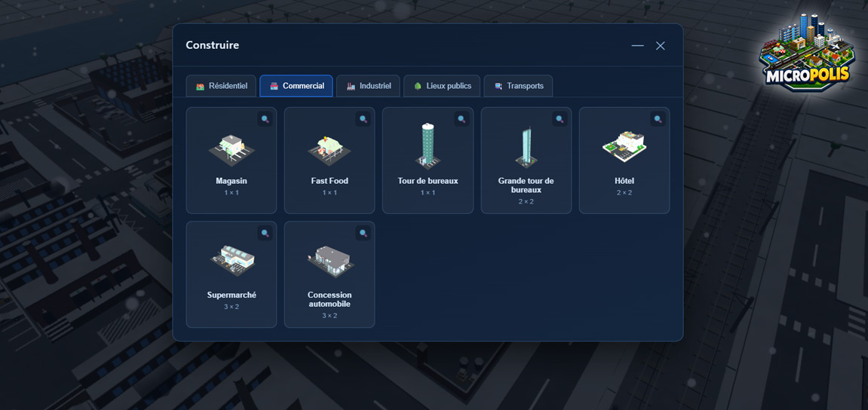The image size is (868, 410).
Task: Select the Magasin building thumbnail
Action: pos(232,148)
